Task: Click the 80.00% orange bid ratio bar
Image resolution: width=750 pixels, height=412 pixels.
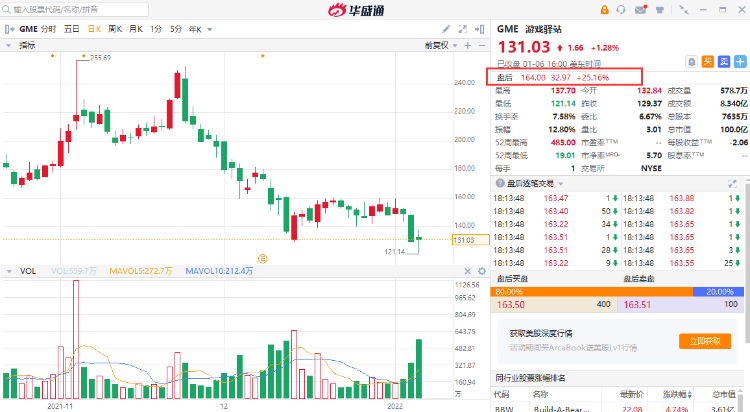Action: [592, 292]
